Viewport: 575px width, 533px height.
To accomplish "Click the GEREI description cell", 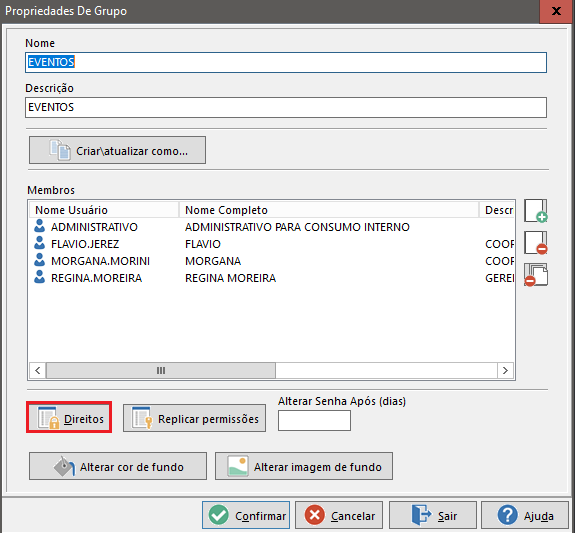I will point(499,278).
